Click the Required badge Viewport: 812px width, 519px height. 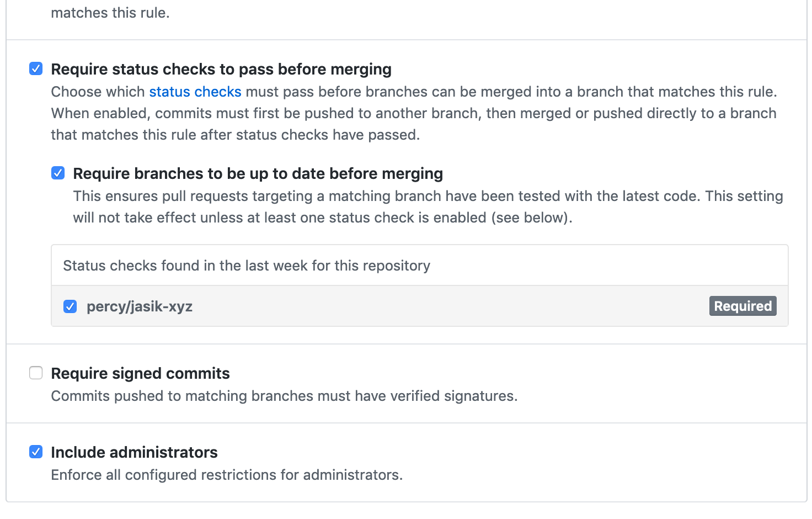[x=742, y=306]
